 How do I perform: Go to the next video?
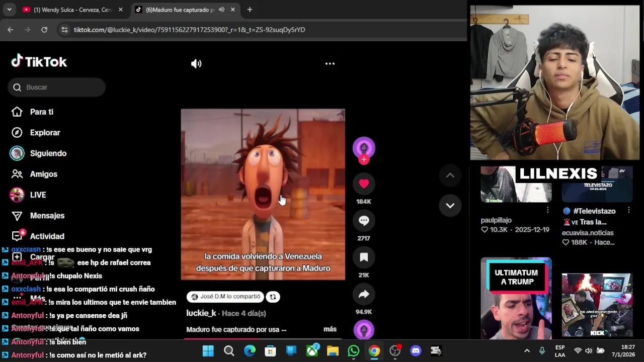pyautogui.click(x=450, y=206)
